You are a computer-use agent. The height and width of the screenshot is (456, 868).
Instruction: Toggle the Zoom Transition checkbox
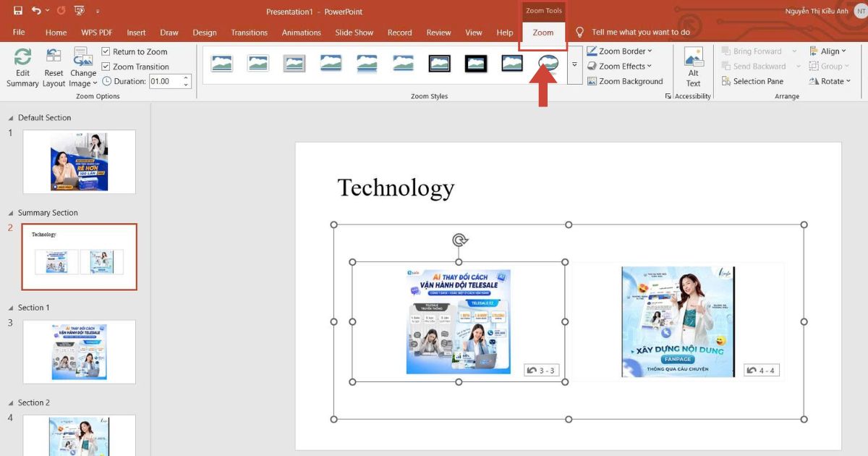[x=106, y=67]
